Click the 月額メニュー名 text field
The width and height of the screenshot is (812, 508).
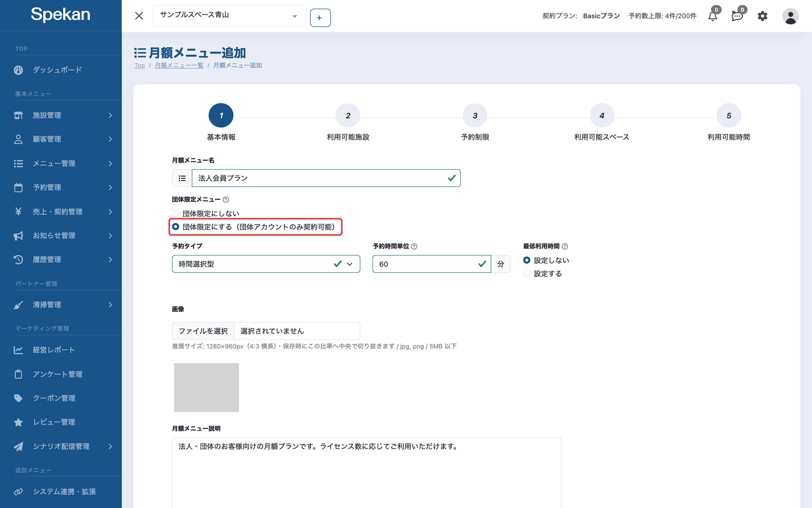(x=326, y=178)
